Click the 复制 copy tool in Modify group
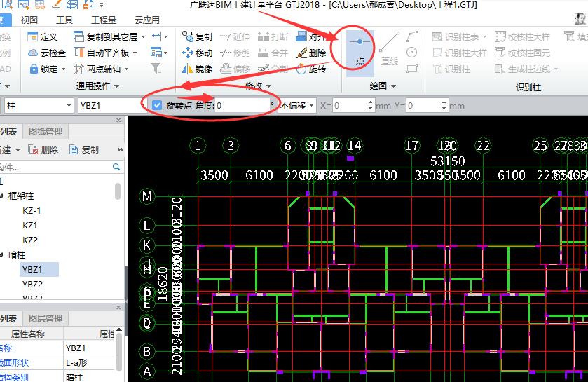Image resolution: width=588 pixels, height=382 pixels. (x=197, y=36)
